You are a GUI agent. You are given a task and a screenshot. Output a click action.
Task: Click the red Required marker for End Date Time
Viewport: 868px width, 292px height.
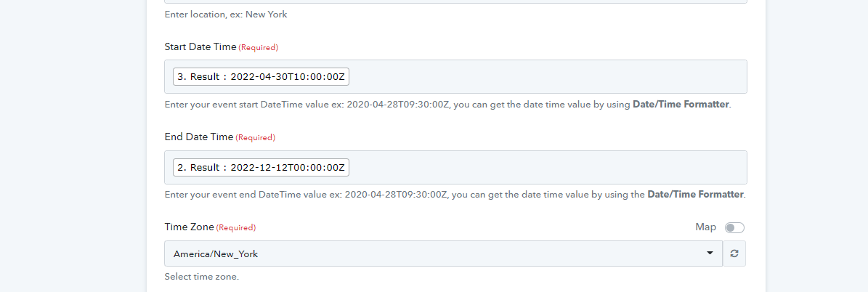255,137
